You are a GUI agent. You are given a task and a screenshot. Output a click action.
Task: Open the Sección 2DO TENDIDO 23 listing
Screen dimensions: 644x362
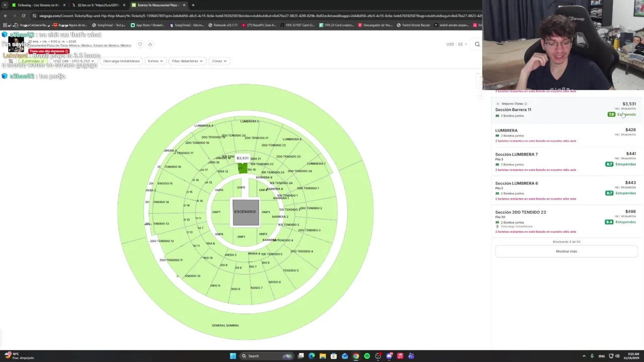coord(567,221)
